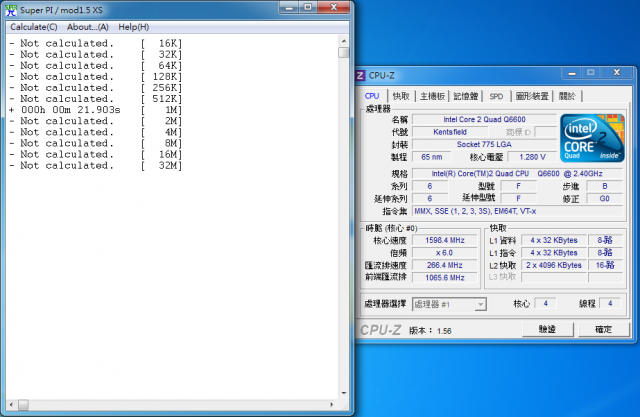
Task: Switch to the SPD tab in CPU-Z
Action: pyautogui.click(x=496, y=96)
